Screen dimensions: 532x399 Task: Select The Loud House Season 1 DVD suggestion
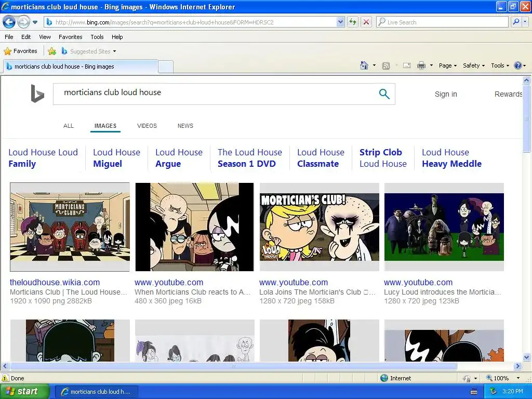tap(250, 158)
